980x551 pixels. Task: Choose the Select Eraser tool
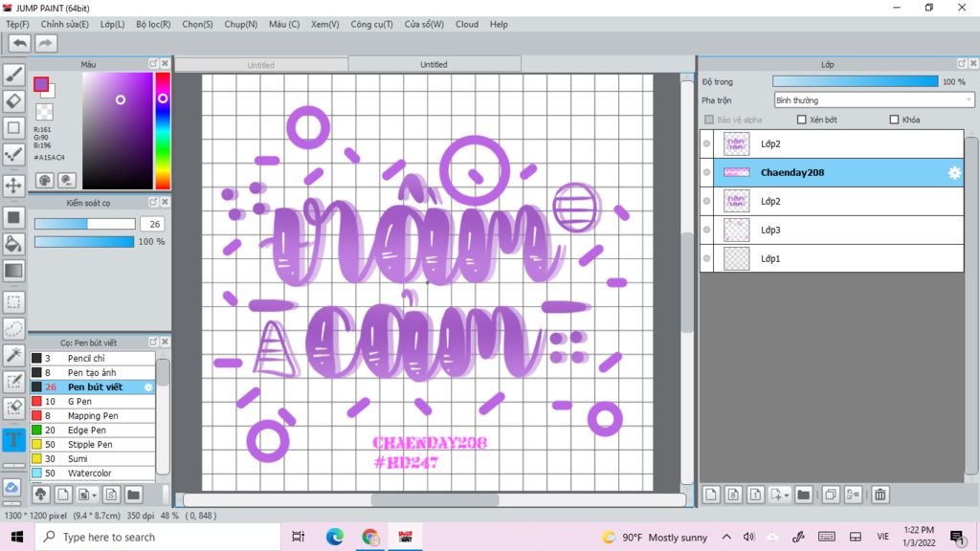click(x=13, y=408)
